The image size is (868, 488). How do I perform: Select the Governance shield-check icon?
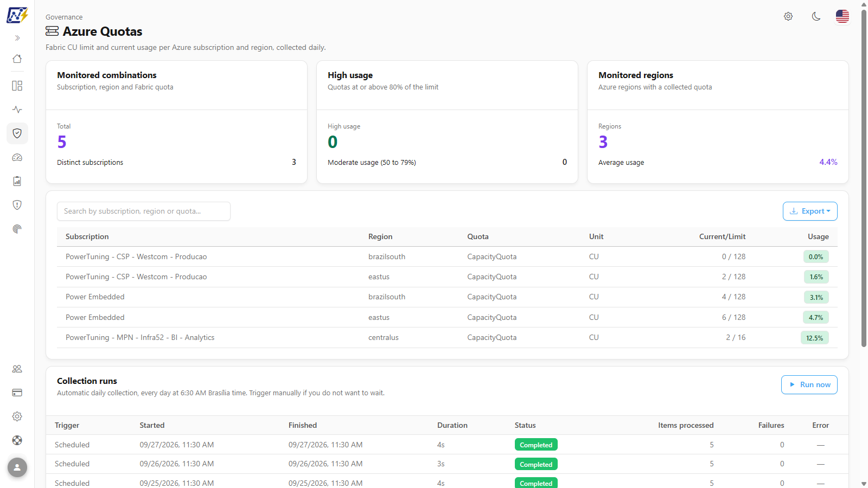(x=17, y=133)
